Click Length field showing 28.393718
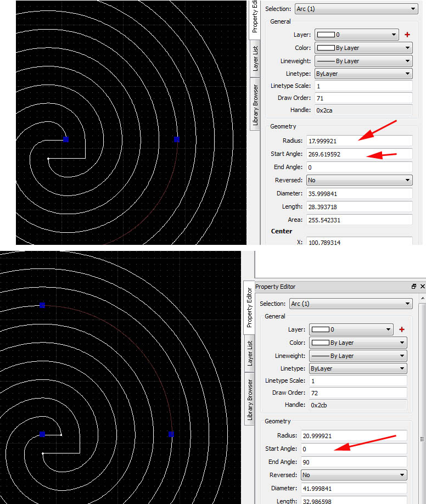Screen dimensions: 426x504 pyautogui.click(x=359, y=206)
